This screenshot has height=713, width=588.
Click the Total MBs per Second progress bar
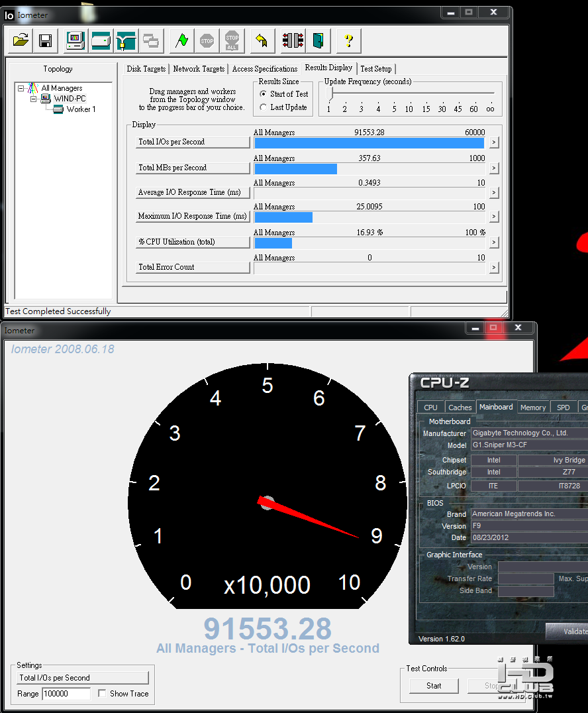[x=369, y=169]
